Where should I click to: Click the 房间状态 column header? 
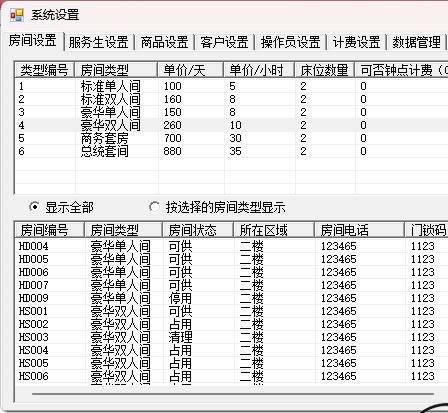coord(198,230)
